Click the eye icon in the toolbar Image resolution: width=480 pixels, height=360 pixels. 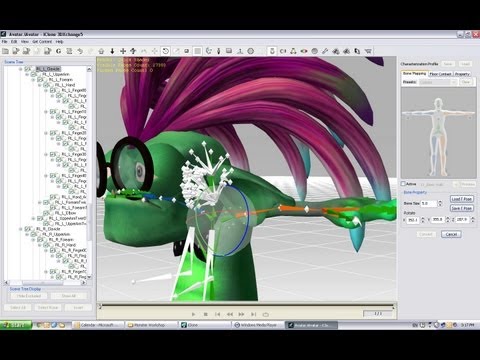click(x=304, y=51)
